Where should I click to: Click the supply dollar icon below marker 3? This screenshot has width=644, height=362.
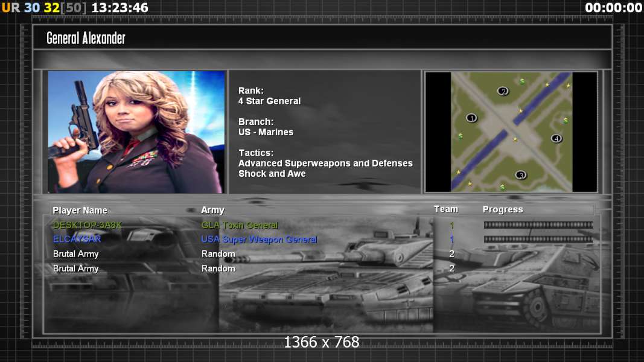pos(502,187)
